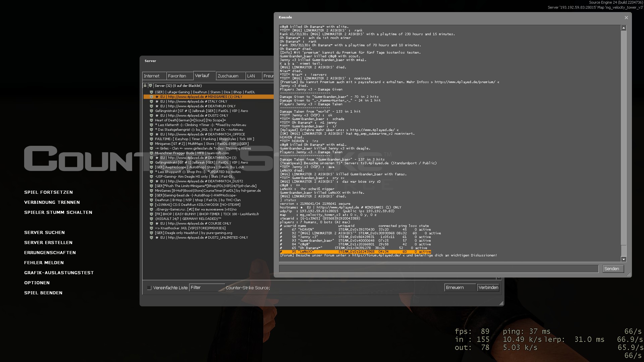Click Server erstellen

[48, 243]
